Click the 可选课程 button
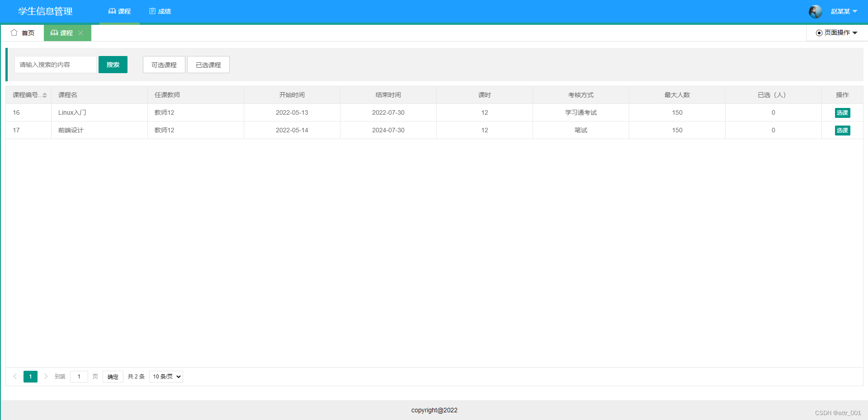 point(164,64)
